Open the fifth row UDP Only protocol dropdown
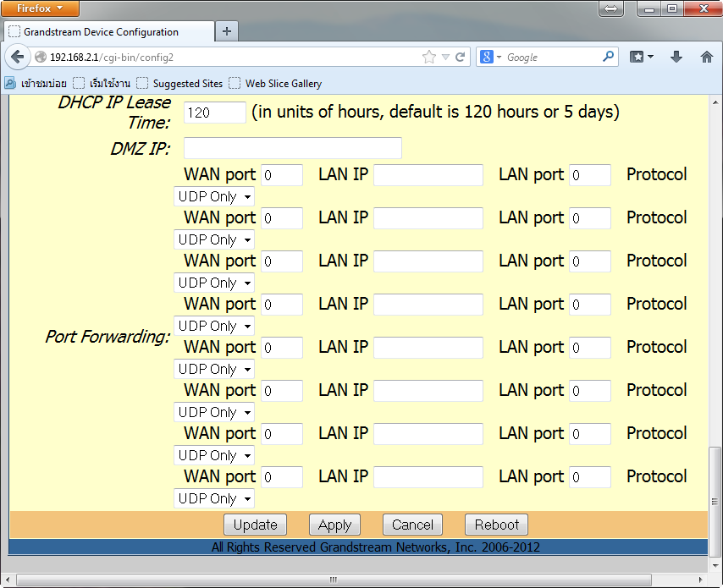 tap(214, 369)
